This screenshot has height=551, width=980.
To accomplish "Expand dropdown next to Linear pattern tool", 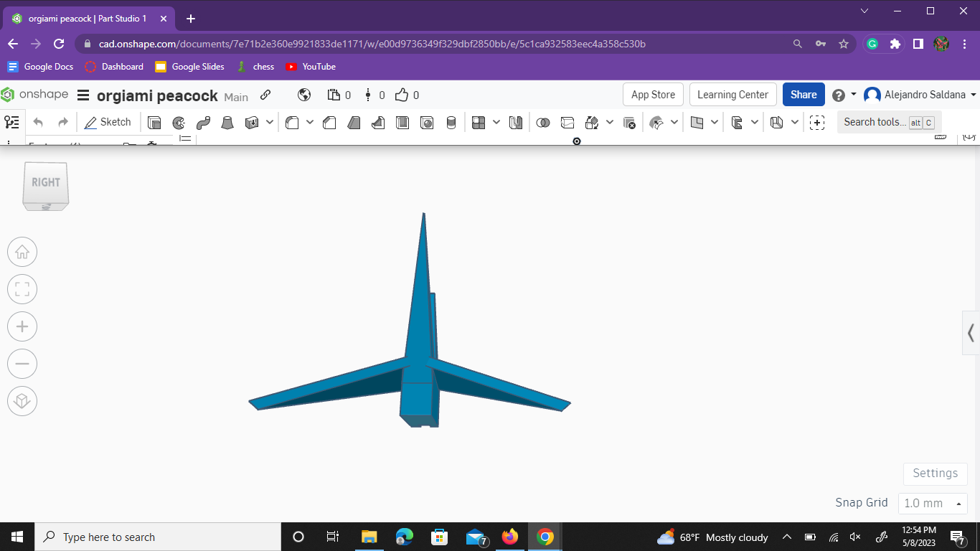I will coord(496,123).
